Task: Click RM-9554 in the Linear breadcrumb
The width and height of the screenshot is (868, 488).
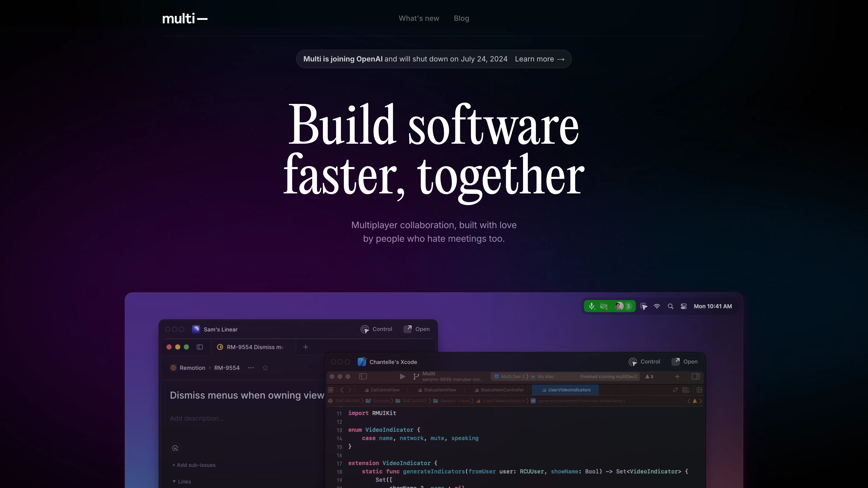Action: tap(227, 368)
